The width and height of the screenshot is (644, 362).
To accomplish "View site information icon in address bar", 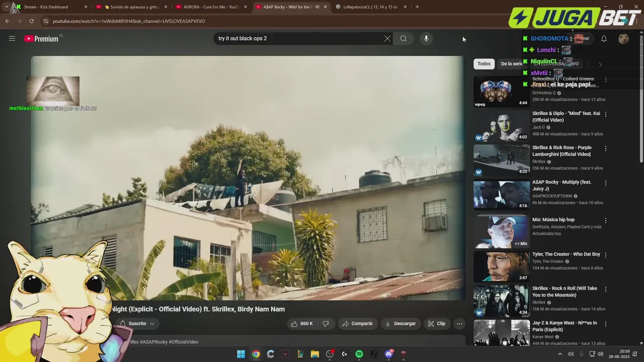I will coord(46,21).
